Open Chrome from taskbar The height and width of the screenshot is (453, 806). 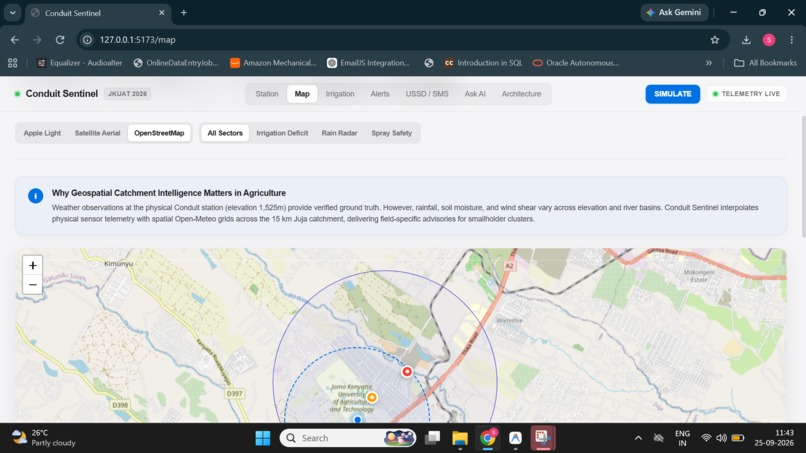tap(487, 438)
